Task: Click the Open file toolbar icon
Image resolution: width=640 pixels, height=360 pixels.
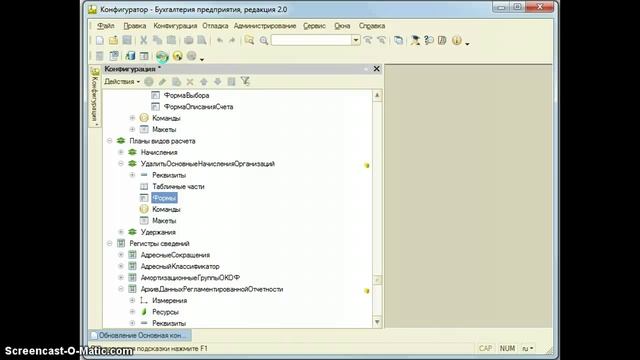Action: [113, 40]
